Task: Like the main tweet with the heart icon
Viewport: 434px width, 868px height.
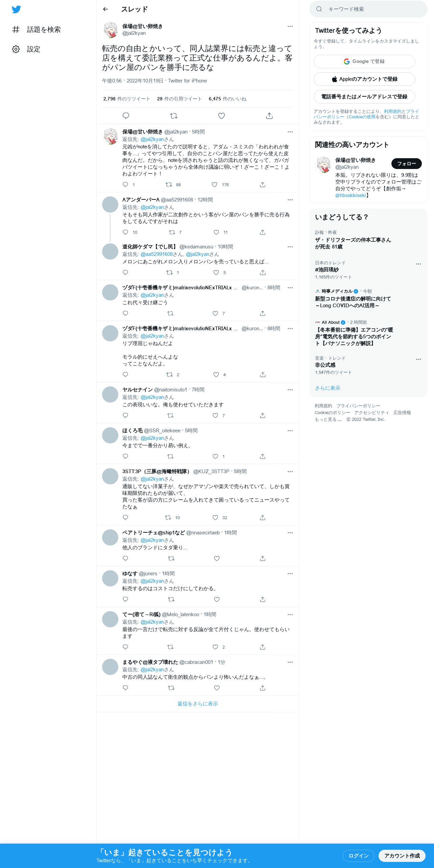Action: (221, 116)
